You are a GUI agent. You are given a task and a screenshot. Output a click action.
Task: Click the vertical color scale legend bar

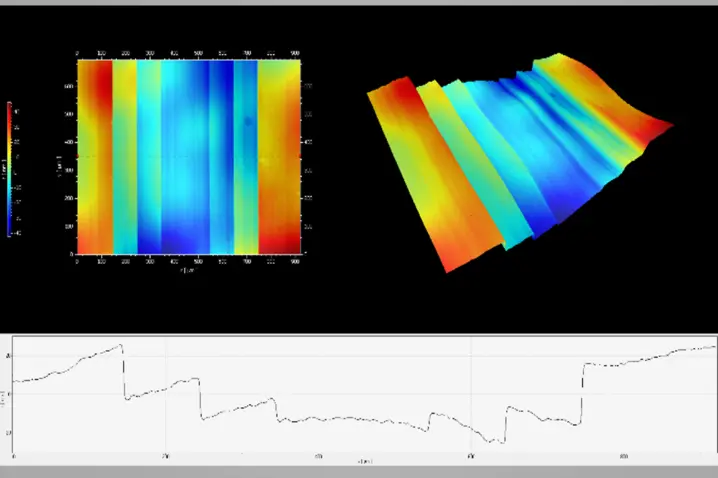point(10,170)
